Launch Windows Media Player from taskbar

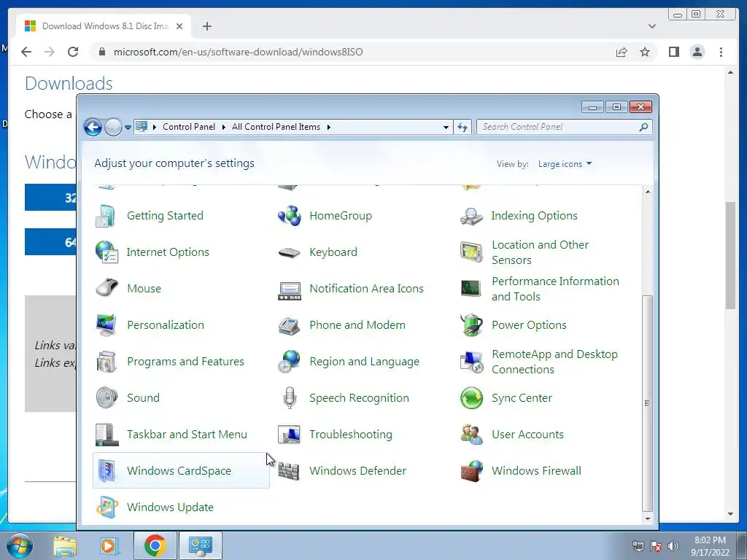(109, 545)
